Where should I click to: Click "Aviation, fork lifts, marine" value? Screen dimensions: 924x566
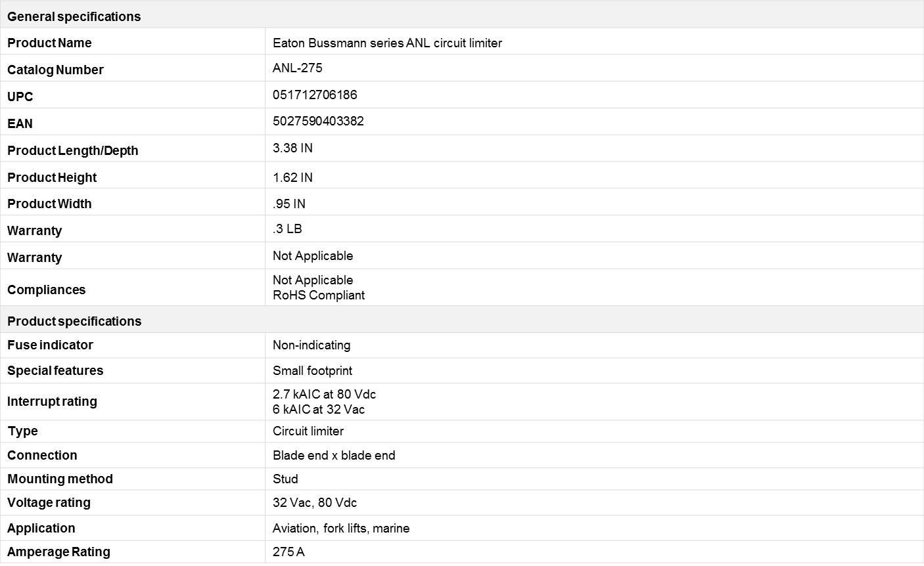(x=341, y=528)
